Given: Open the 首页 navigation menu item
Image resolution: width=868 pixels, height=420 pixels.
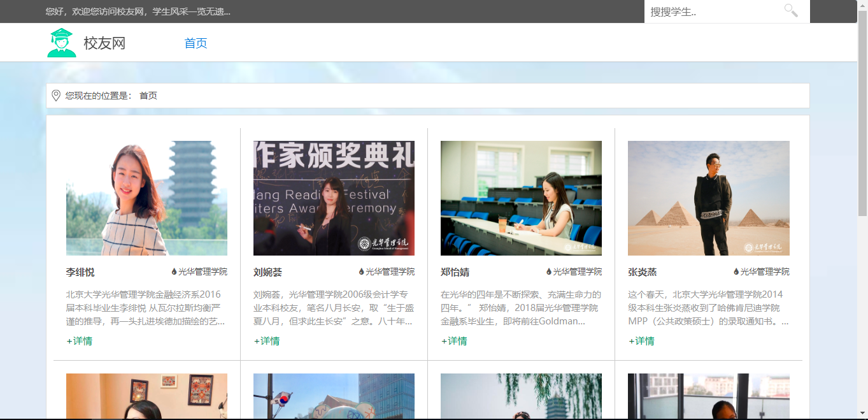Looking at the screenshot, I should (x=196, y=43).
